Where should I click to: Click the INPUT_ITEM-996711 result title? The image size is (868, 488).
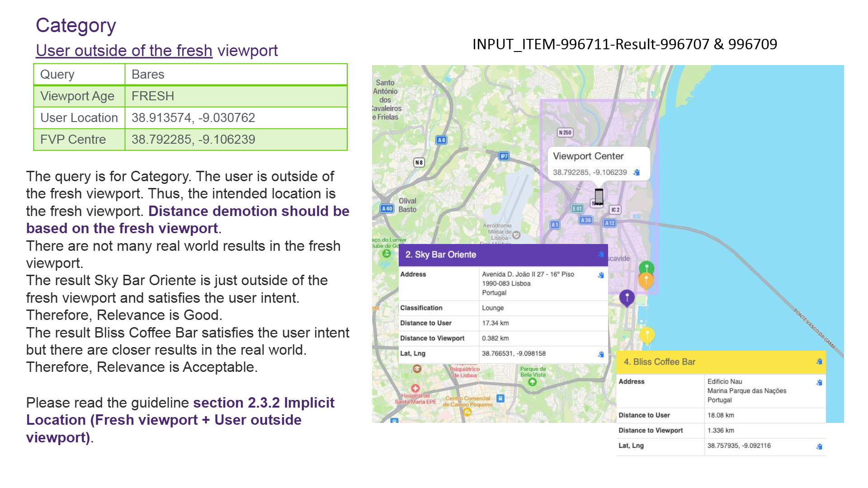tap(625, 44)
